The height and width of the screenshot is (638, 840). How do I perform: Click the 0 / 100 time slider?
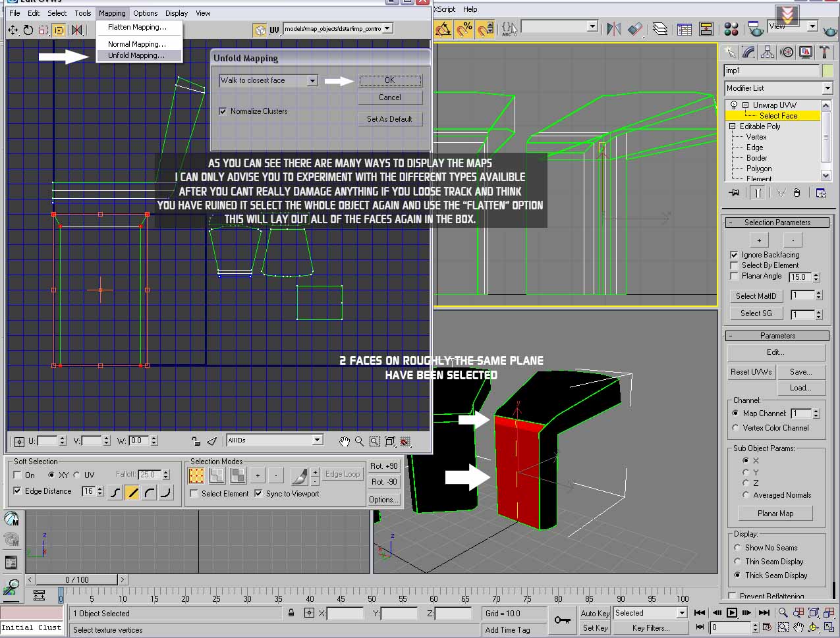tap(76, 579)
